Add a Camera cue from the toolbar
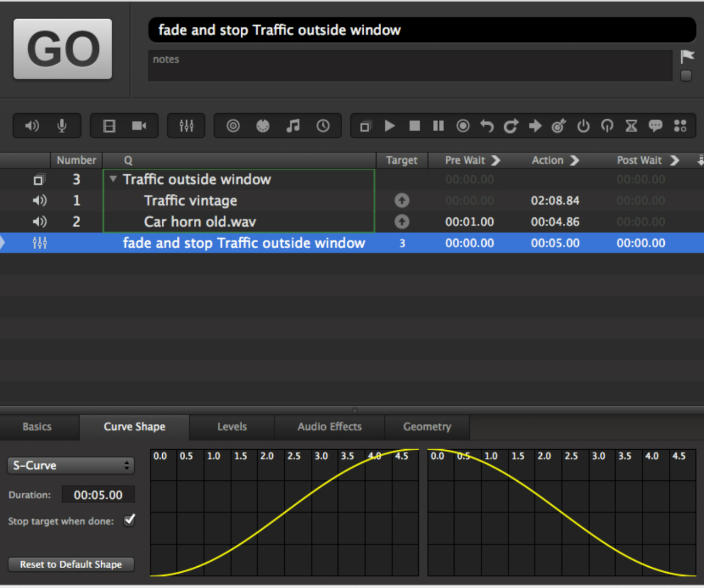The height and width of the screenshot is (588, 704). [139, 126]
